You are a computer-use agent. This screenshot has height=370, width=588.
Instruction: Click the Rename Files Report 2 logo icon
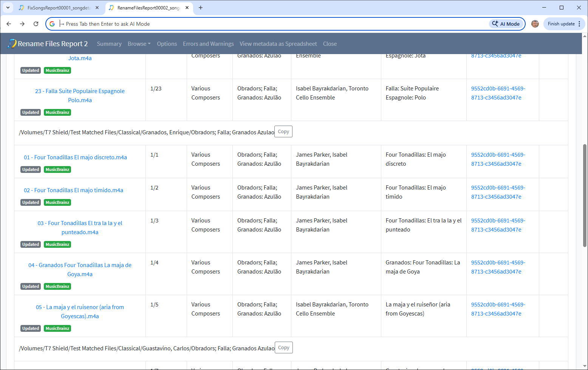(12, 44)
